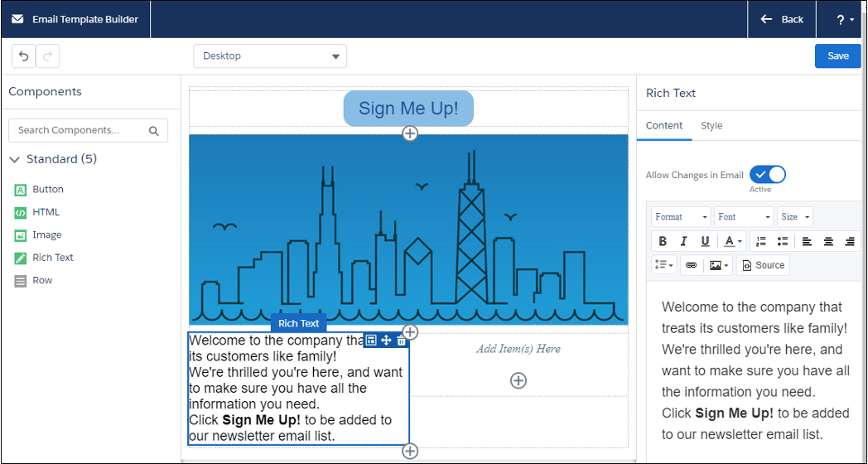
Task: Open the text color picker
Action: pos(732,241)
